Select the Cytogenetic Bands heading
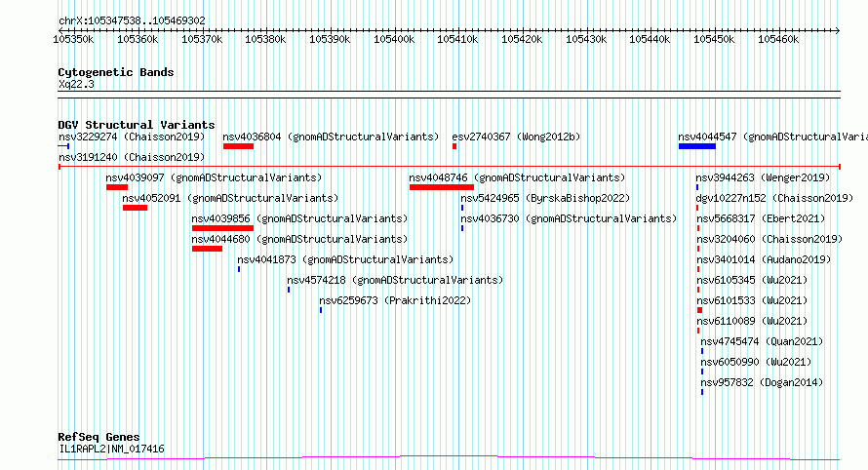Viewport: 868px width, 470px height. (x=116, y=72)
